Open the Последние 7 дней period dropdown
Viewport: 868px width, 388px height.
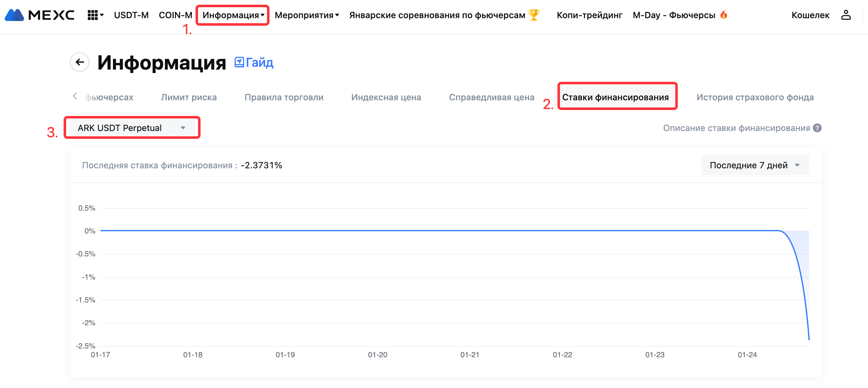(755, 165)
